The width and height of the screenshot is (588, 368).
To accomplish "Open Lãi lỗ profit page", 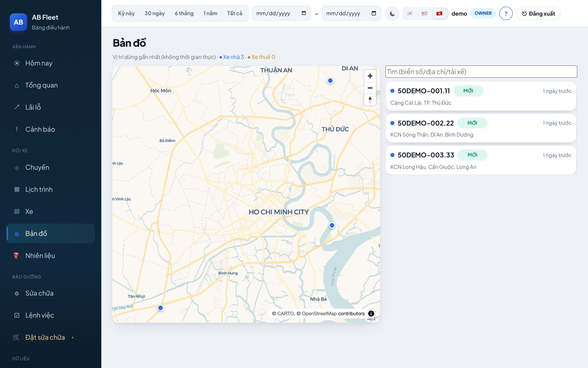I will tap(51, 107).
